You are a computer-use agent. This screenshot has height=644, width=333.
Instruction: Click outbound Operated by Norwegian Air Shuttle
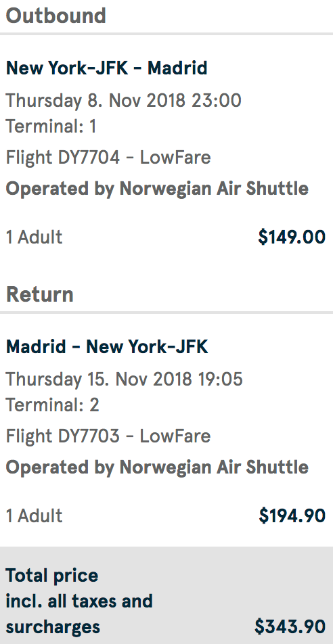coord(157,189)
